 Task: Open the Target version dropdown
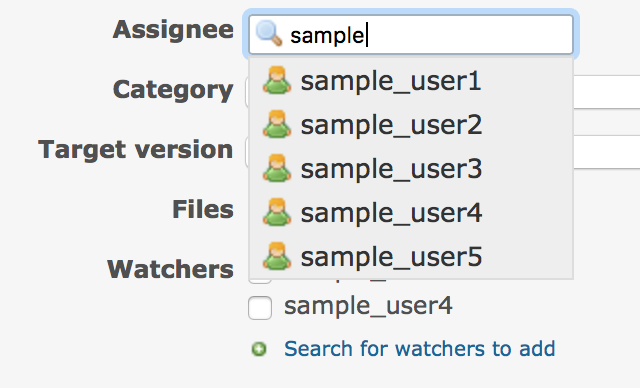(607, 152)
